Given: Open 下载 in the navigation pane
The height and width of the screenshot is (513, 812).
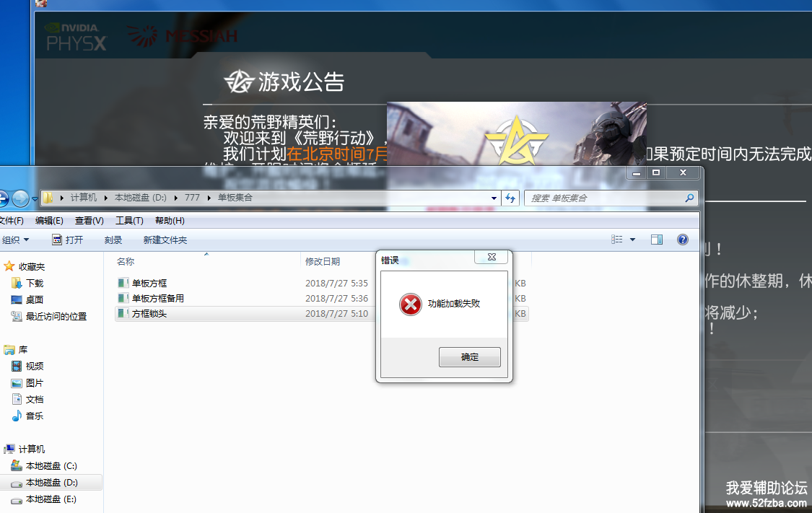Looking at the screenshot, I should pos(35,283).
